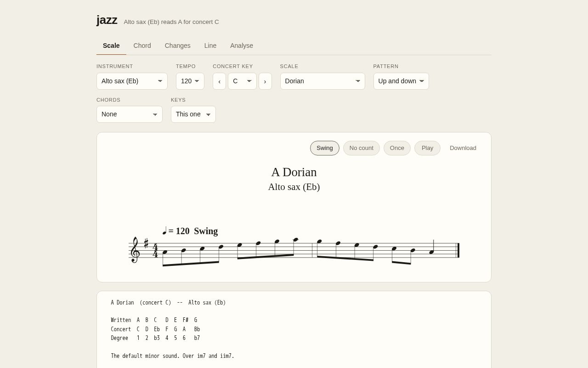Open the Pattern dropdown Up and down
Viewport: 588px width, 368px height.
(x=401, y=81)
